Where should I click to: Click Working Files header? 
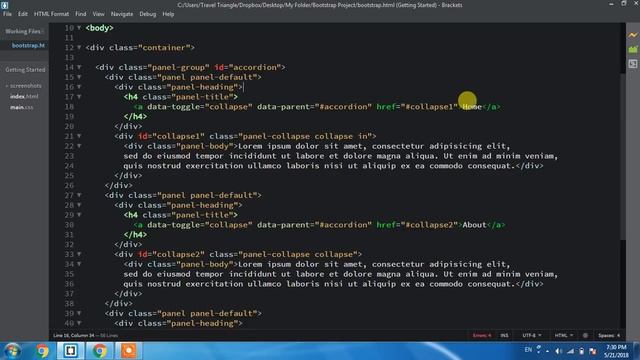23,31
